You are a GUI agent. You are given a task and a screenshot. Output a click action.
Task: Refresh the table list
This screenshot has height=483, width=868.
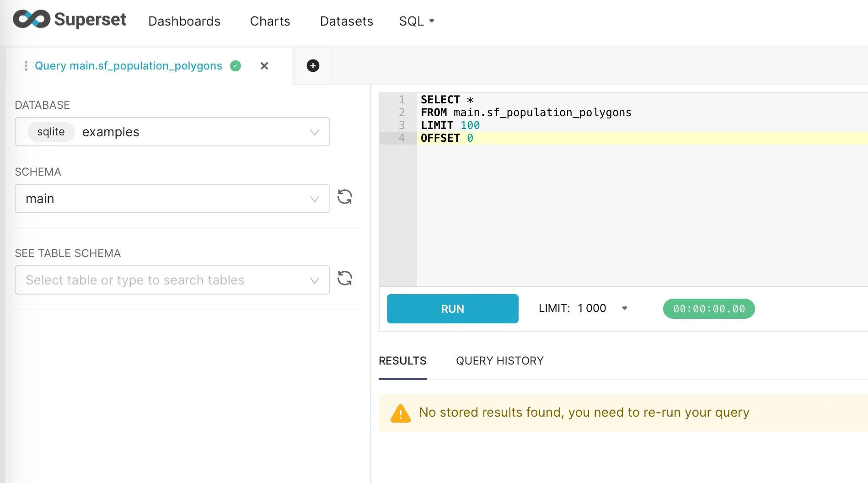tap(344, 279)
